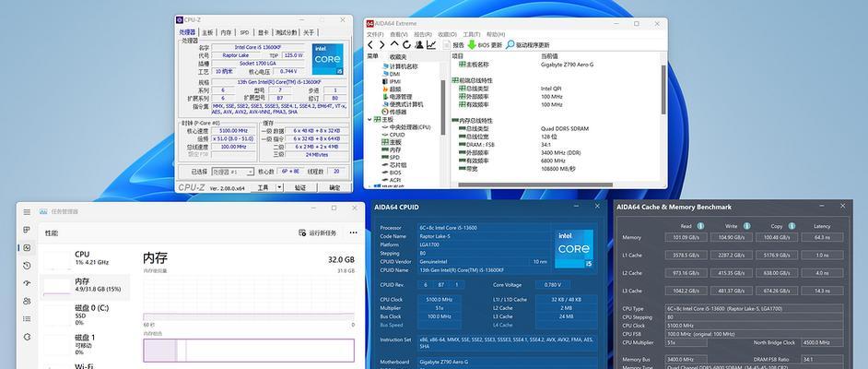868x369 pixels.
Task: Open Startup apps icon in Task Manager sidebar
Action: (27, 283)
